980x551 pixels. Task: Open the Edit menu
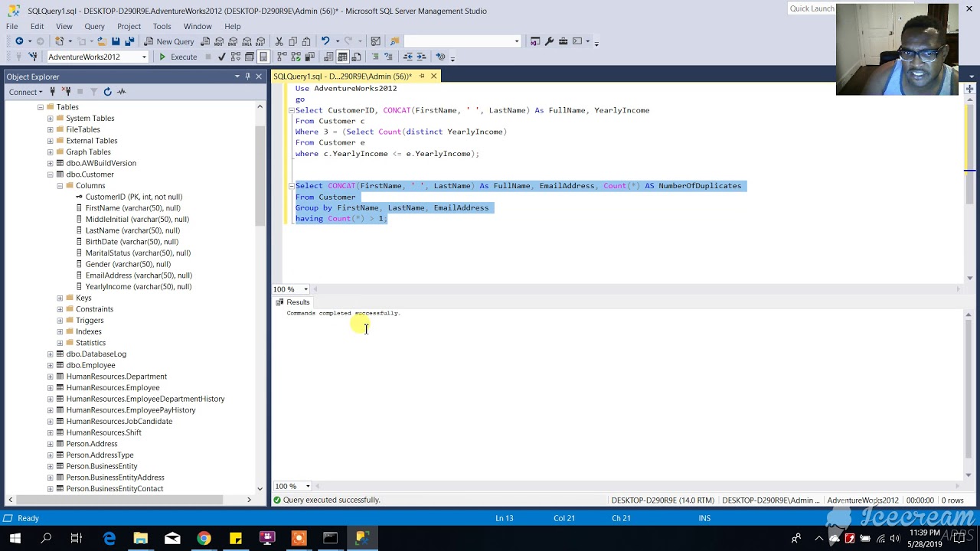click(x=38, y=26)
